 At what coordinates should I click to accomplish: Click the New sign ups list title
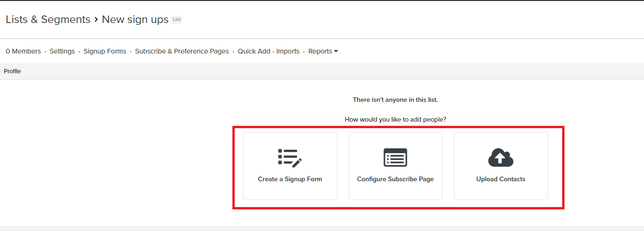pyautogui.click(x=135, y=19)
